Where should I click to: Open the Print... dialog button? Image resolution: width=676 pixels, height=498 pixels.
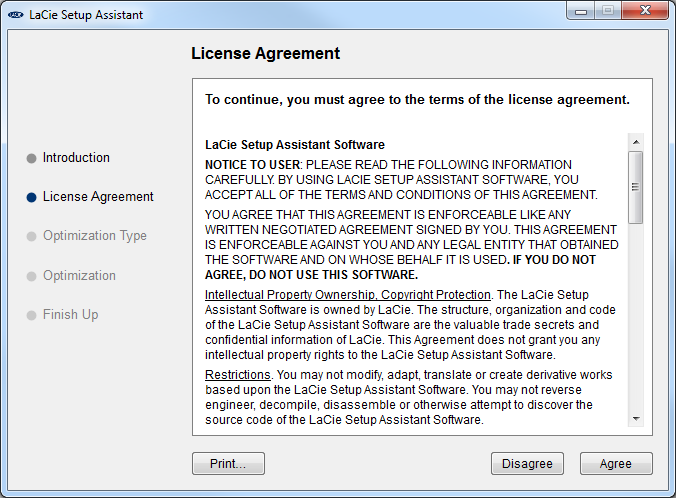[228, 464]
